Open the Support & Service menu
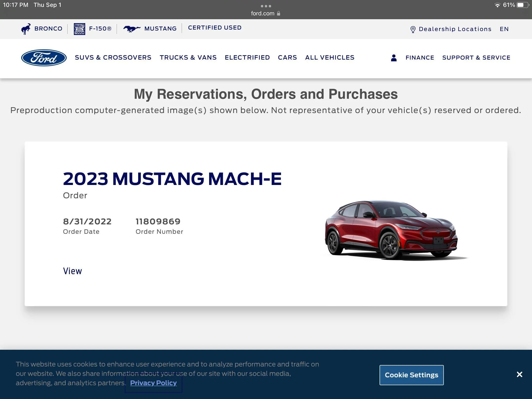The height and width of the screenshot is (399, 532). [476, 58]
